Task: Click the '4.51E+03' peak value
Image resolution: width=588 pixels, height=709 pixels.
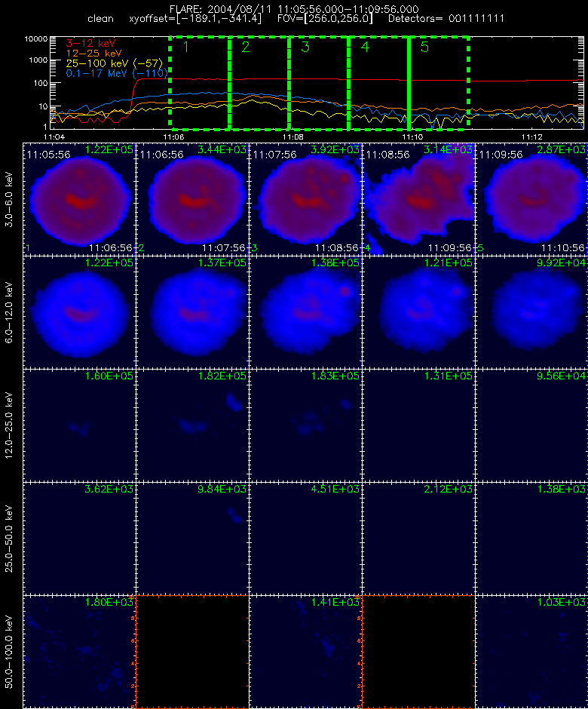Action: click(335, 489)
